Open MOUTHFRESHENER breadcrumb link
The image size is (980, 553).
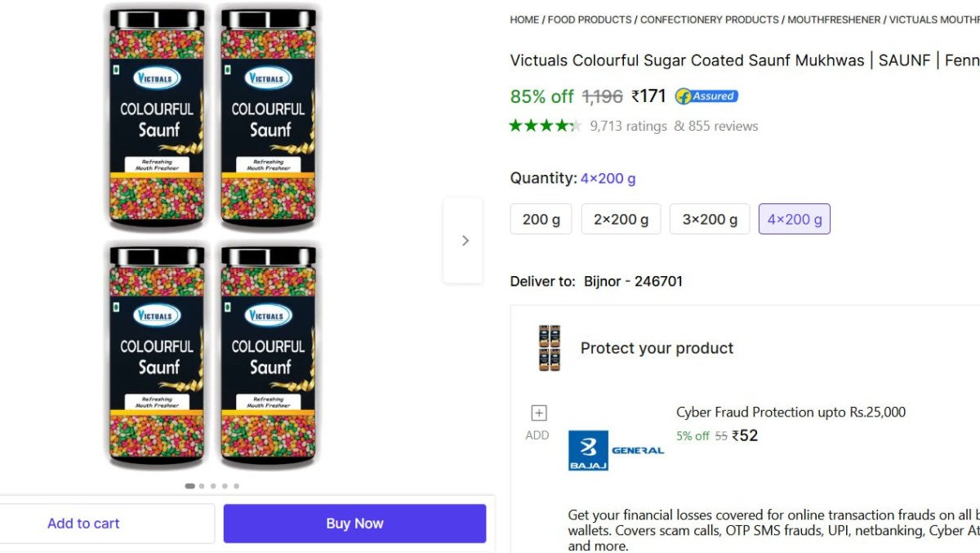click(834, 20)
